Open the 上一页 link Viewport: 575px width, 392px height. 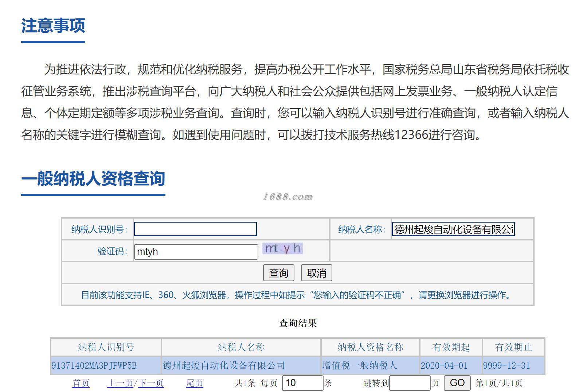click(x=120, y=383)
